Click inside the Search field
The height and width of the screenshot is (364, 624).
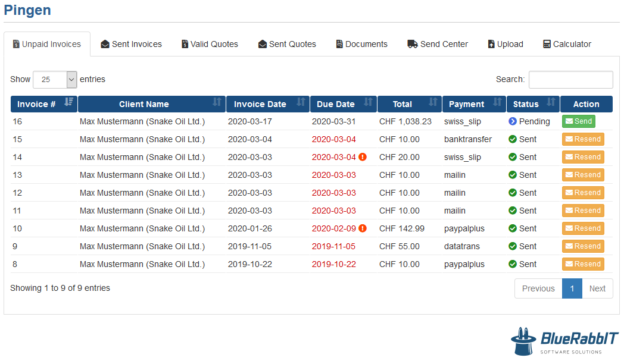[x=570, y=79]
